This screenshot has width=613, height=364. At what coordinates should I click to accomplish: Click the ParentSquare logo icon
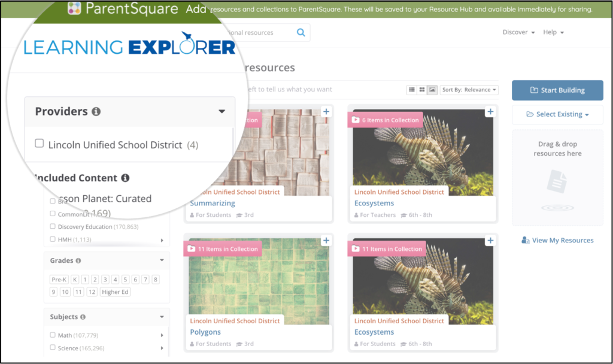[x=74, y=8]
